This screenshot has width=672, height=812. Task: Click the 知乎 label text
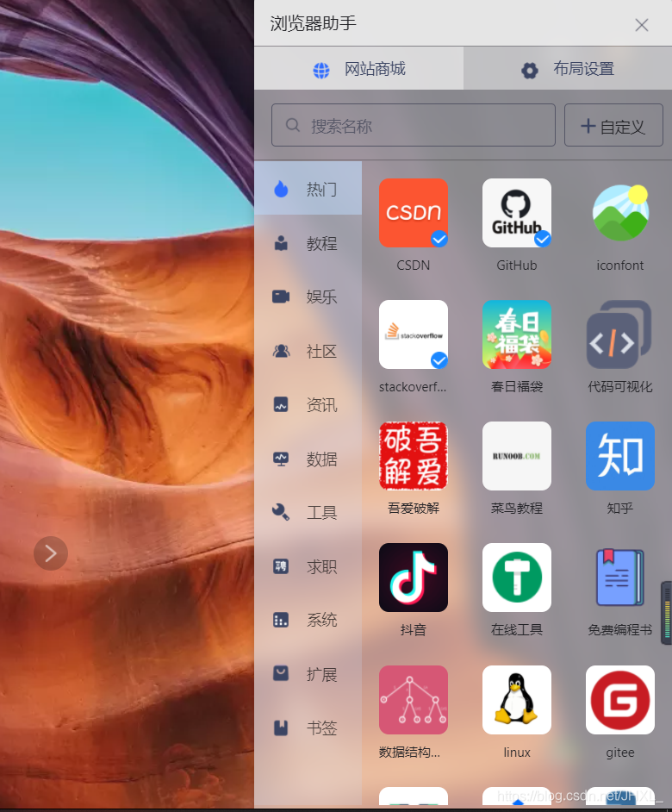click(620, 508)
